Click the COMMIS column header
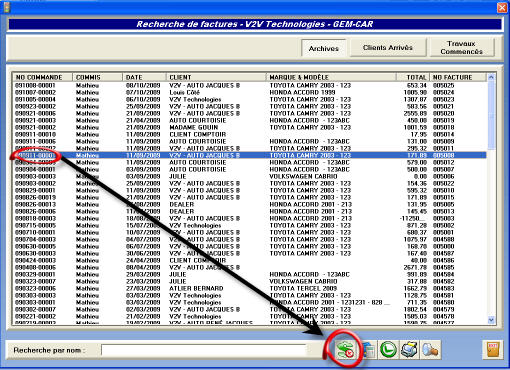Viewport: 510px width, 370px height. click(x=97, y=77)
